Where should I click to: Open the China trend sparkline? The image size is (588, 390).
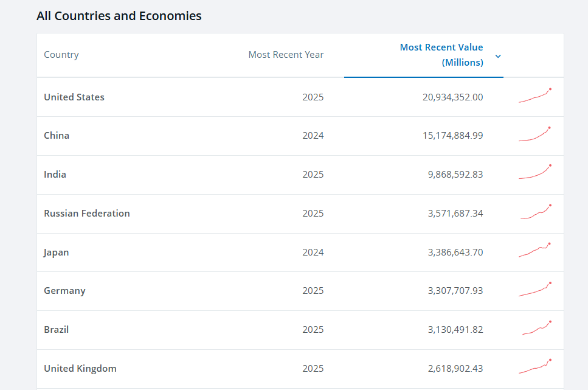pyautogui.click(x=534, y=134)
